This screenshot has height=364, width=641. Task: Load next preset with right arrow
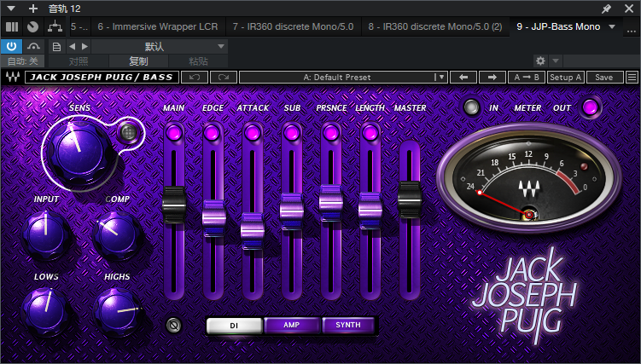coord(492,77)
